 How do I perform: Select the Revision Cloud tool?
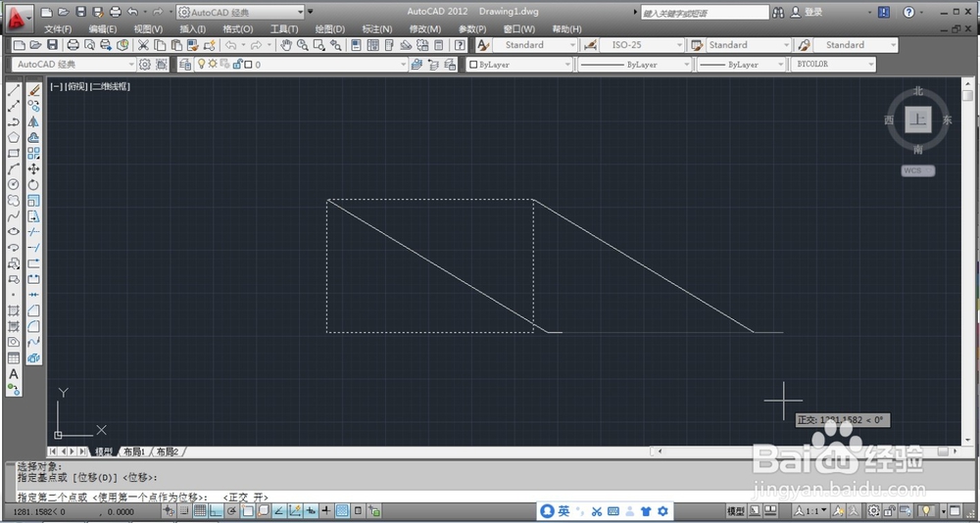(13, 200)
